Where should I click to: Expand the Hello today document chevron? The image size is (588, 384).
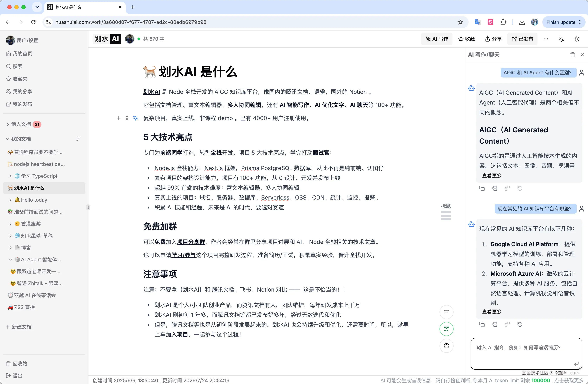[10, 200]
